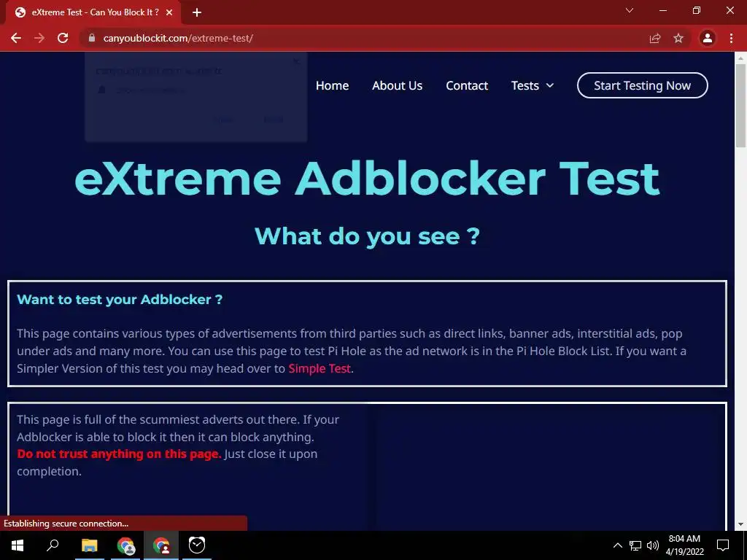Image resolution: width=747 pixels, height=560 pixels.
Task: View site security lock info
Action: 92,38
